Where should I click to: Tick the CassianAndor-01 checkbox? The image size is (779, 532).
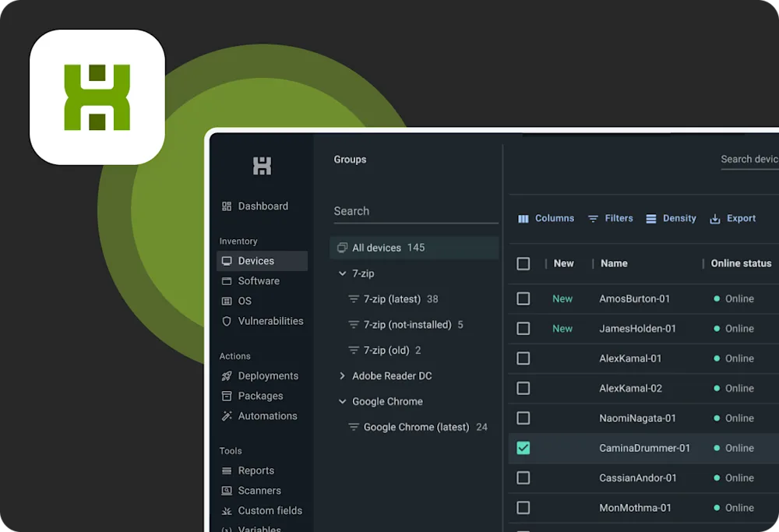[523, 477]
